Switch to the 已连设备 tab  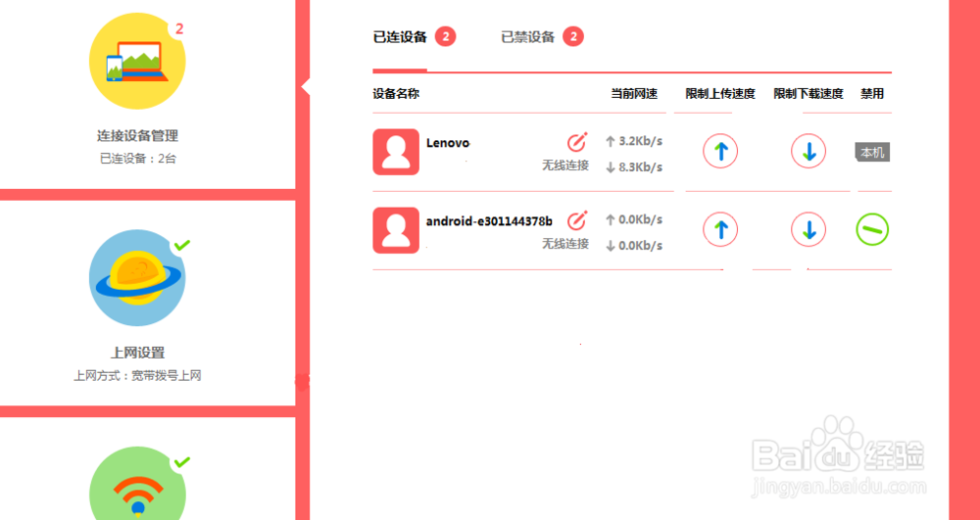click(400, 37)
